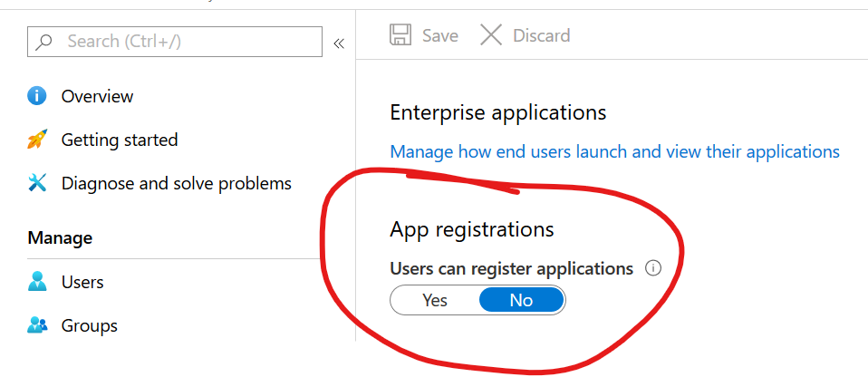Click the Getting started rocket icon
The image size is (868, 377).
pyautogui.click(x=37, y=140)
